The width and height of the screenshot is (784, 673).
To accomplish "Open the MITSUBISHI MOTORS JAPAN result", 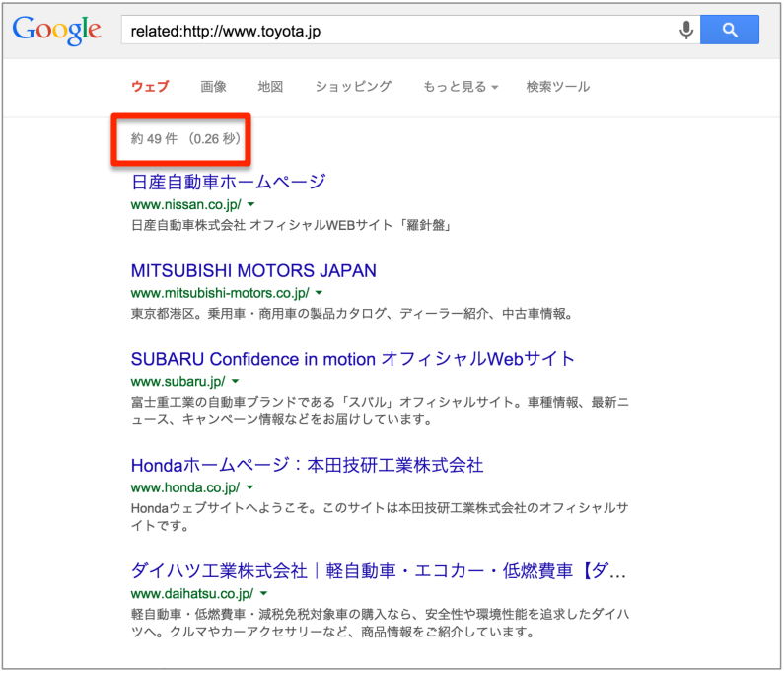I will point(253,270).
